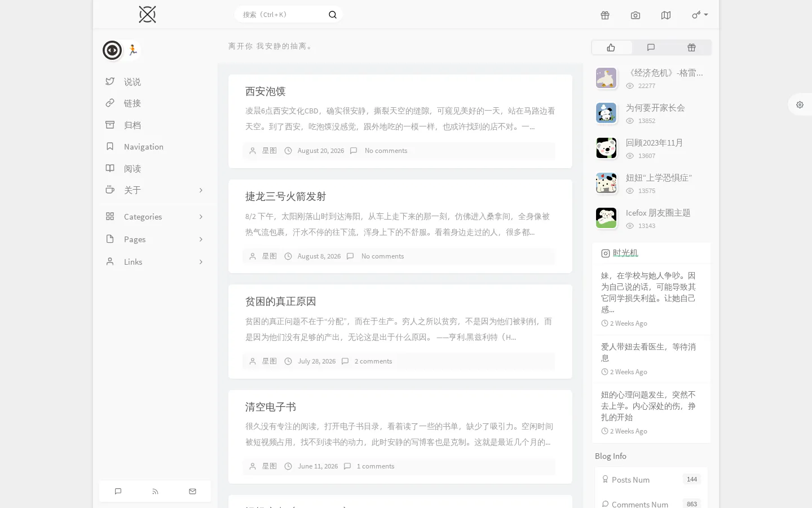Click the thumbnail for 《经济危机》-格雷
Viewport: 812px width, 508px height.
click(606, 78)
